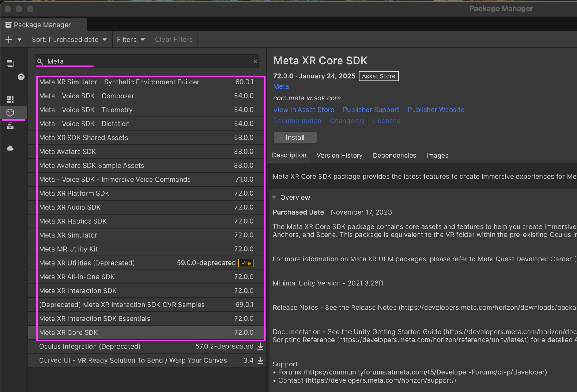
Task: Collapse the Overview section triangle
Action: tap(274, 198)
